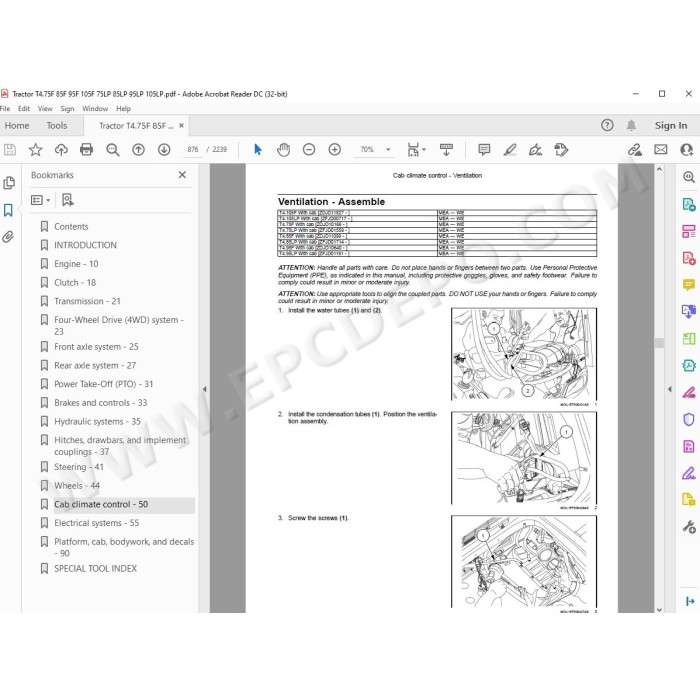Add a comment sticky note

tap(484, 150)
